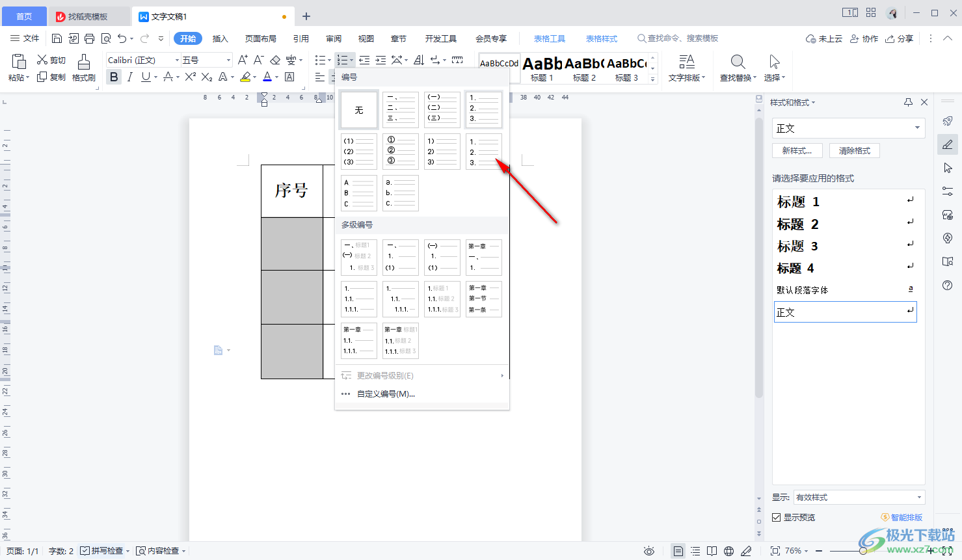The image size is (962, 560).
Task: Click decrease indent icon
Action: (364, 60)
